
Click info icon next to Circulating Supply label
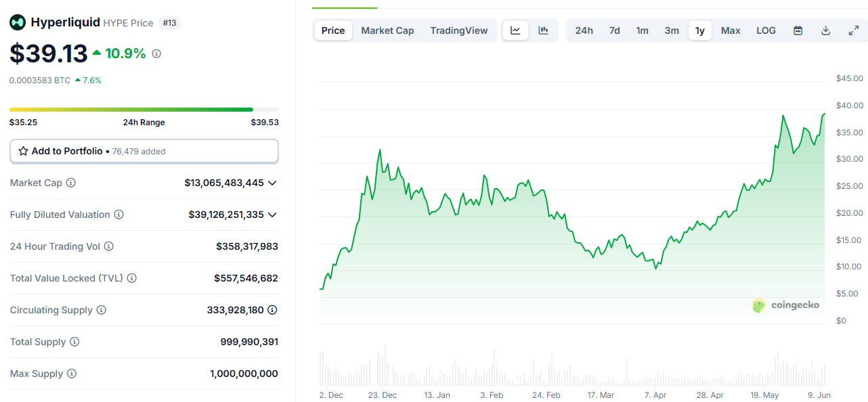[101, 310]
